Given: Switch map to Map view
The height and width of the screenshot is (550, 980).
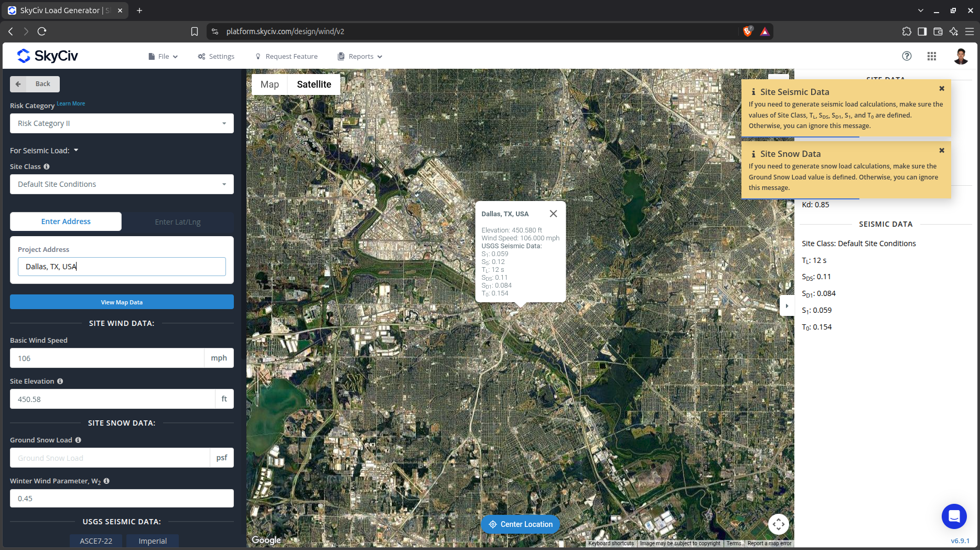Looking at the screenshot, I should click(270, 84).
